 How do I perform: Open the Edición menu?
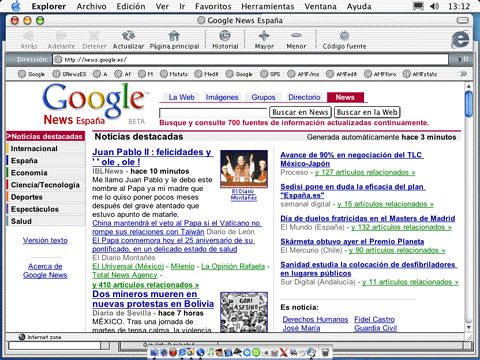click(131, 6)
